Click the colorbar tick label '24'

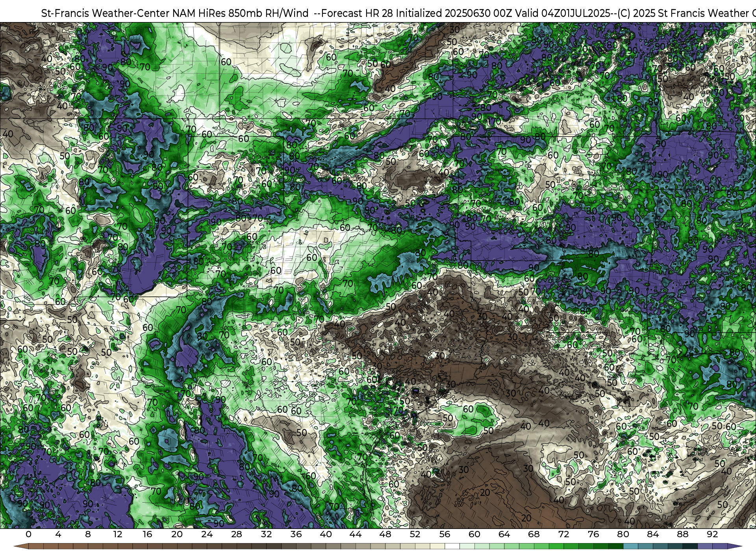point(207,534)
